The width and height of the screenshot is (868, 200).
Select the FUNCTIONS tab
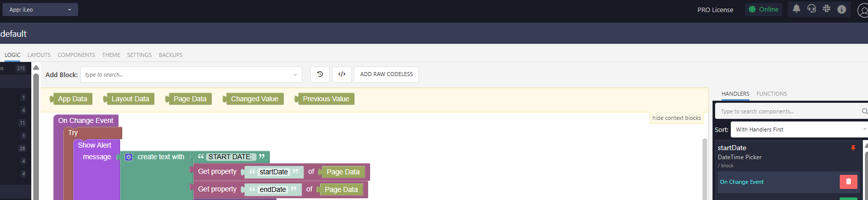point(772,94)
